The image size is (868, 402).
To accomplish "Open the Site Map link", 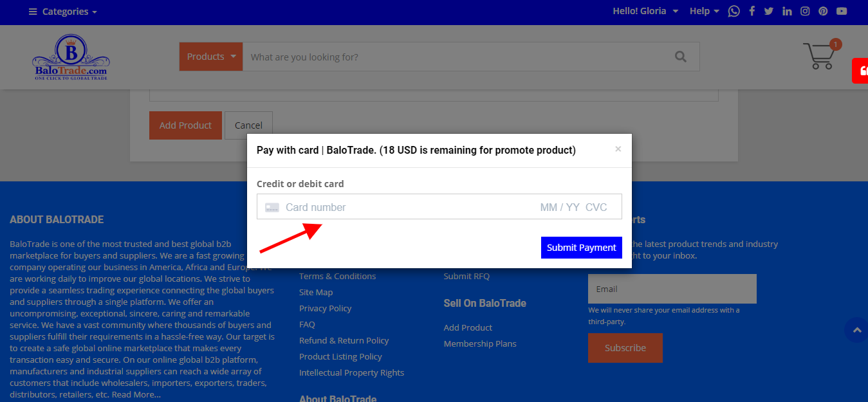I will click(x=316, y=292).
